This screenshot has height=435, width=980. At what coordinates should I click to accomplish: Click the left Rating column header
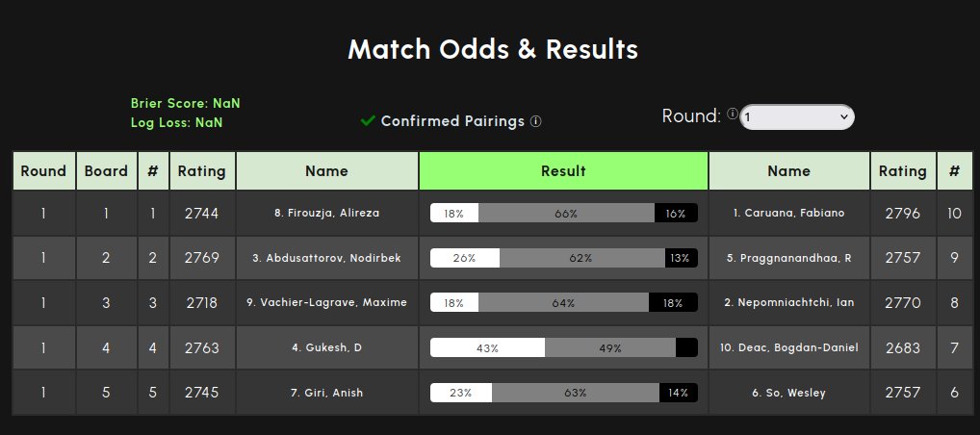pyautogui.click(x=202, y=171)
